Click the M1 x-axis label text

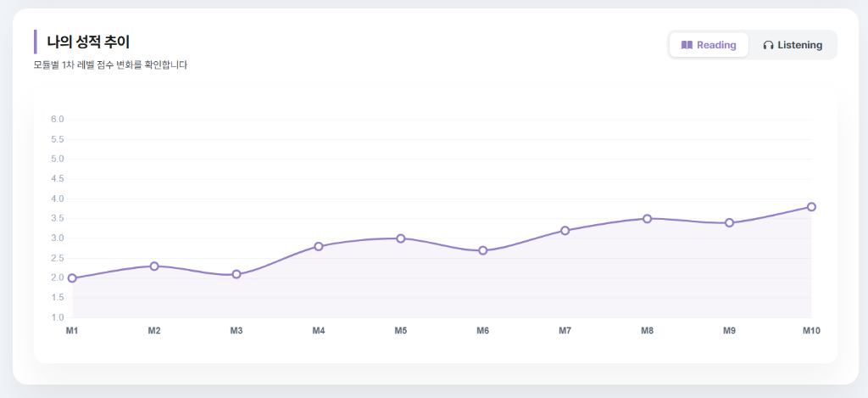click(72, 330)
